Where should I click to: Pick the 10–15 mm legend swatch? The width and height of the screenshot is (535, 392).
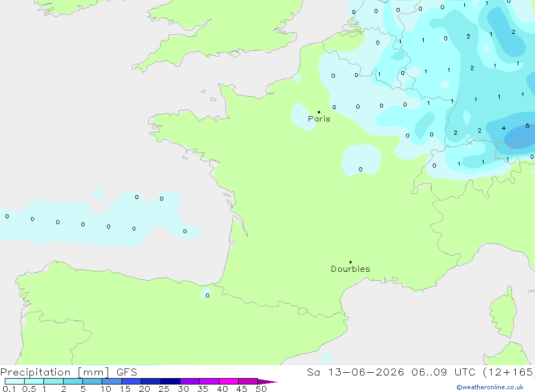coord(112,381)
